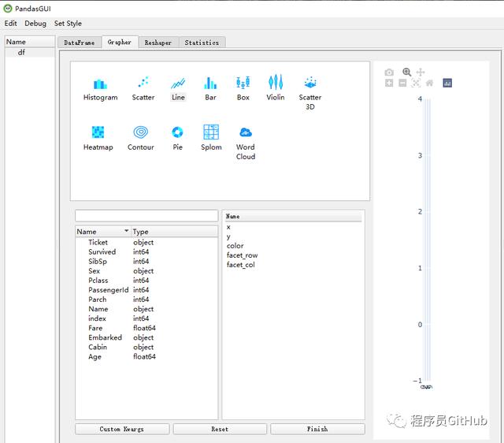Open the Set Style menu
This screenshot has height=443, width=504.
[x=68, y=24]
